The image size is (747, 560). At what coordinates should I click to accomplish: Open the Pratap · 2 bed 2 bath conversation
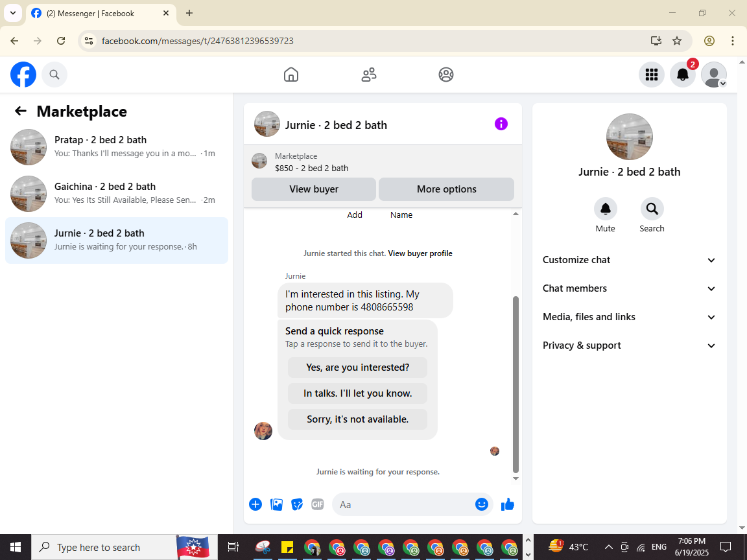coord(117,146)
